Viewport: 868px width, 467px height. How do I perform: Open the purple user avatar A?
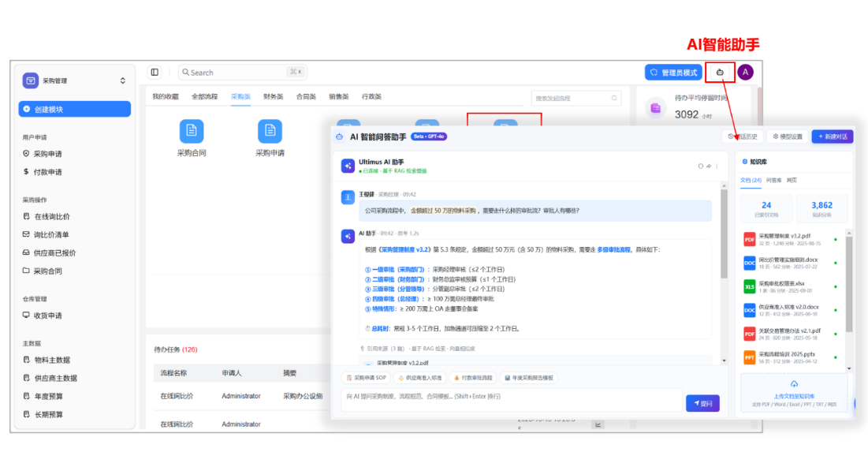pyautogui.click(x=745, y=72)
